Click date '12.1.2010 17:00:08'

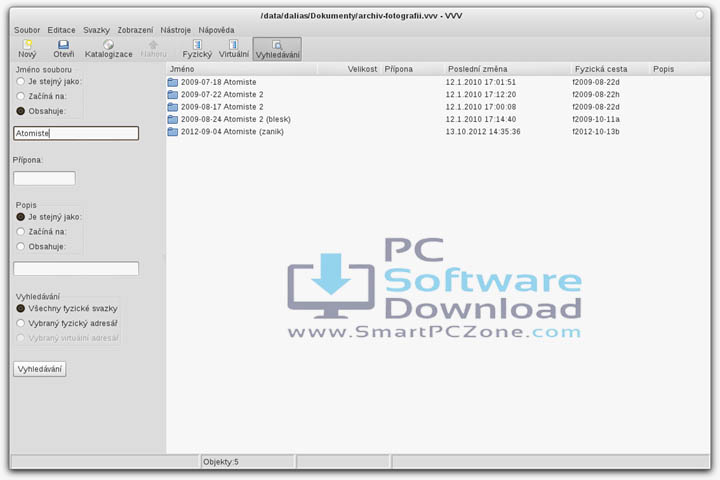coord(481,107)
